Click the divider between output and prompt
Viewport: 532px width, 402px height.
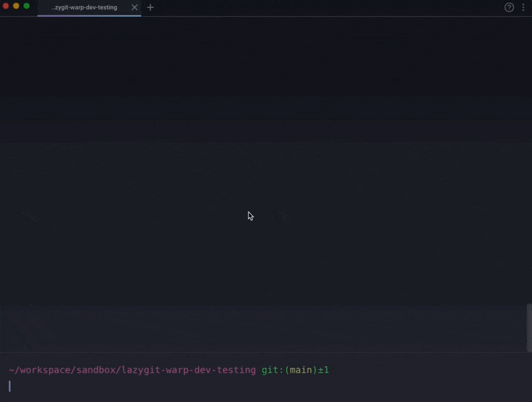[x=266, y=353]
